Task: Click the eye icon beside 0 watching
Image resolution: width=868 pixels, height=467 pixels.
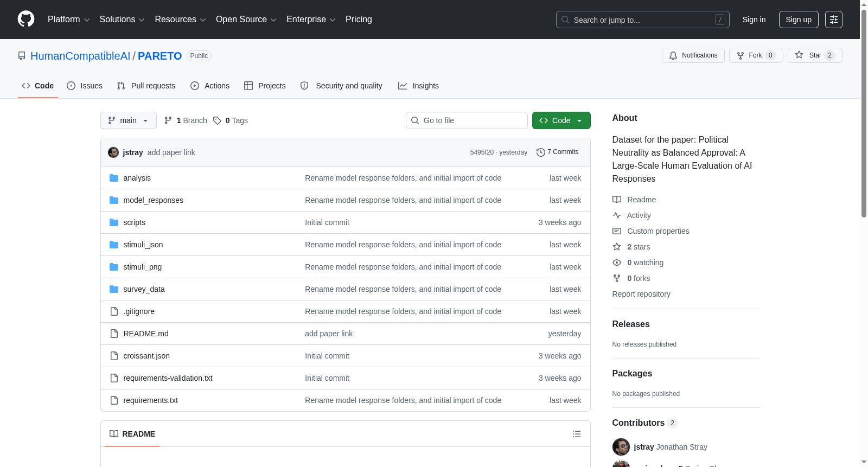Action: (617, 263)
